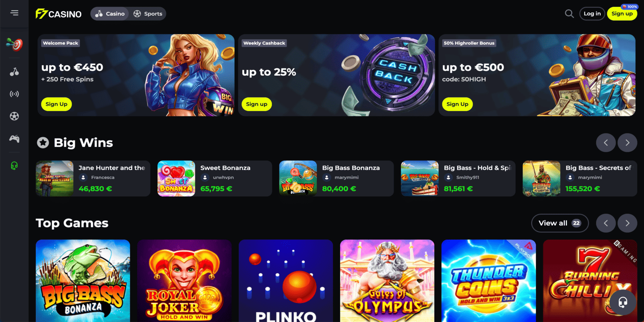Click the Log in button
This screenshot has width=644, height=322.
(592, 14)
